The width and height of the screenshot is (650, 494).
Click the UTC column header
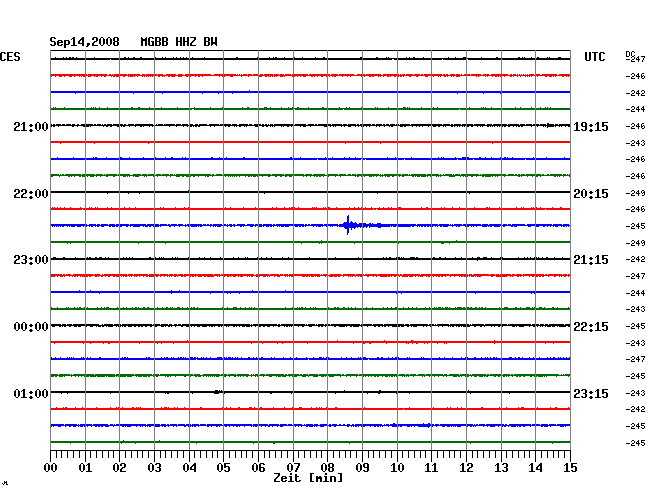pos(594,57)
